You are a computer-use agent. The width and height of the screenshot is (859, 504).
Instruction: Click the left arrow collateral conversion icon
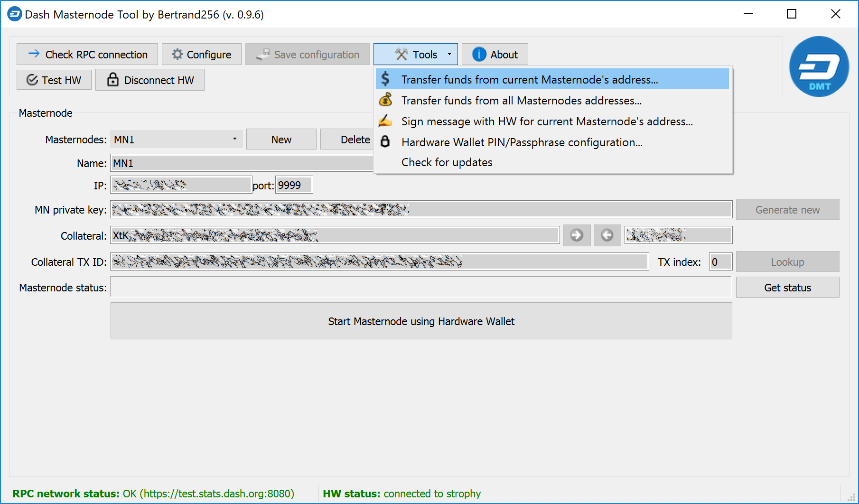coord(607,235)
